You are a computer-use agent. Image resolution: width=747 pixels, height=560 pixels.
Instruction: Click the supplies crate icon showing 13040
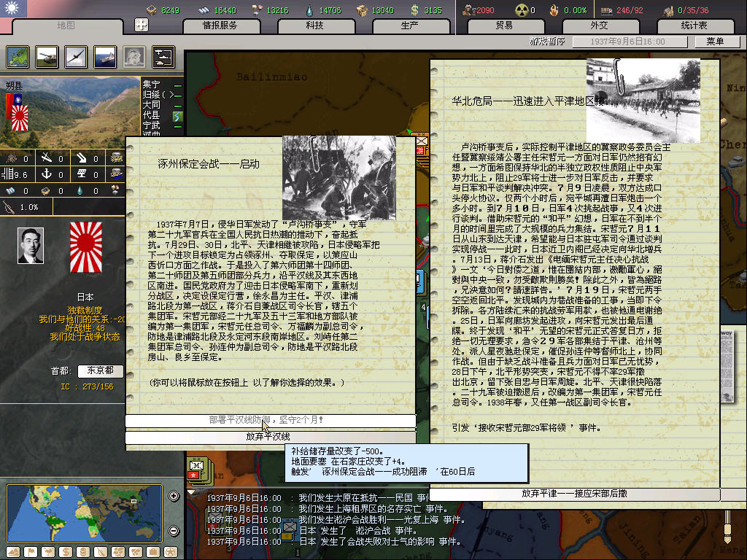click(362, 10)
